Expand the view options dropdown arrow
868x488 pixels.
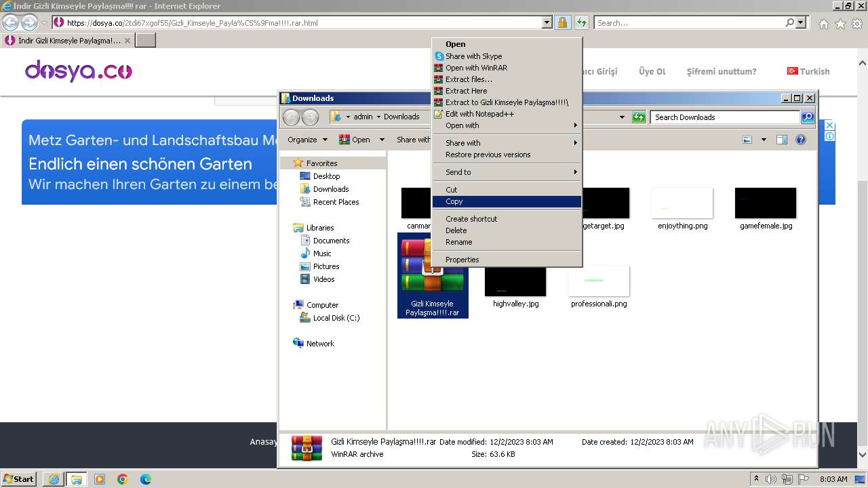[x=764, y=140]
